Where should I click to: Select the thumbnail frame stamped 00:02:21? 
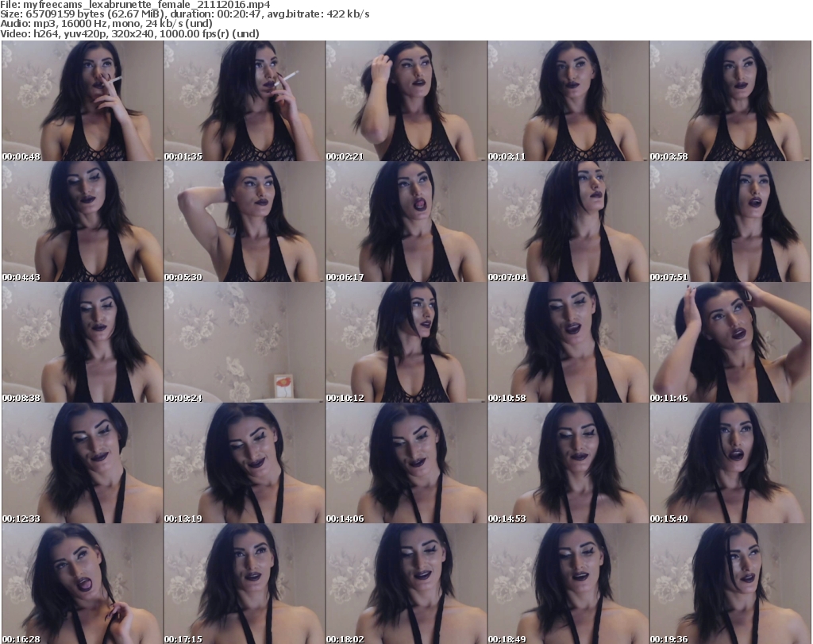(x=406, y=101)
